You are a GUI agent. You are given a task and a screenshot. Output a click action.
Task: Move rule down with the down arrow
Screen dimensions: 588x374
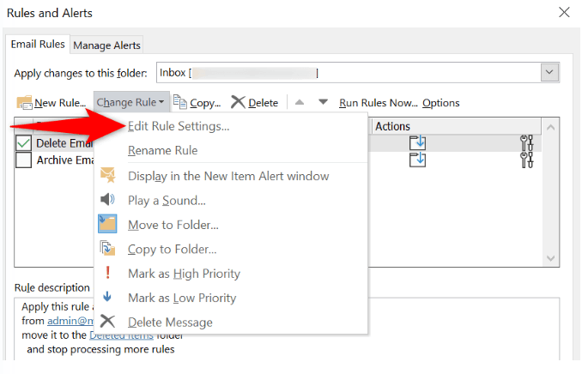click(x=323, y=101)
